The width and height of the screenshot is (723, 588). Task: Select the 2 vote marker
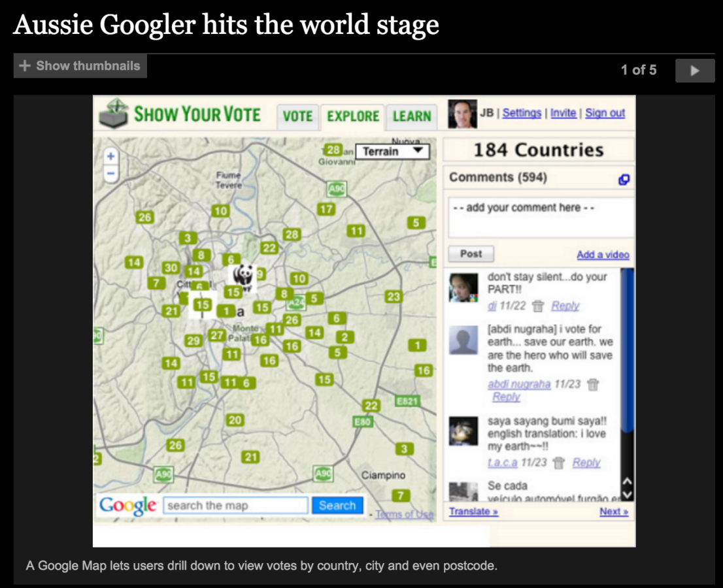[x=345, y=337]
